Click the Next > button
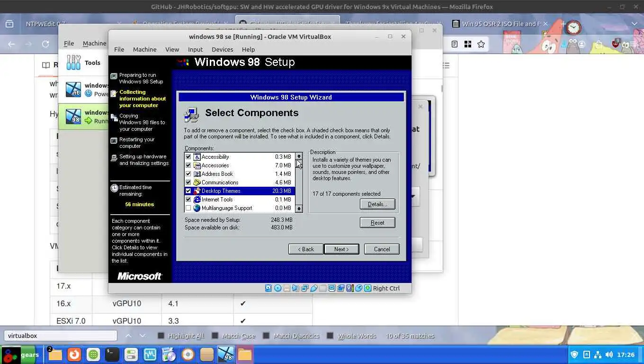This screenshot has height=364, width=644. [341, 249]
